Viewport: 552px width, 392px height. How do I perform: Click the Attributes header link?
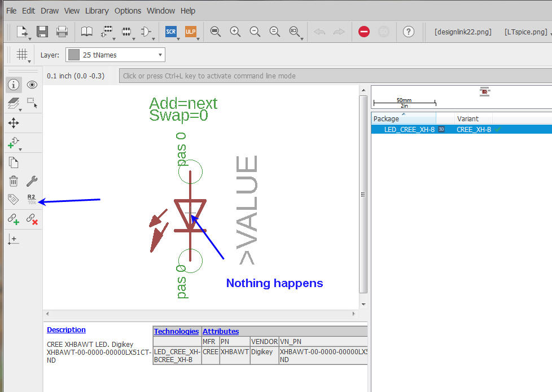pos(221,331)
